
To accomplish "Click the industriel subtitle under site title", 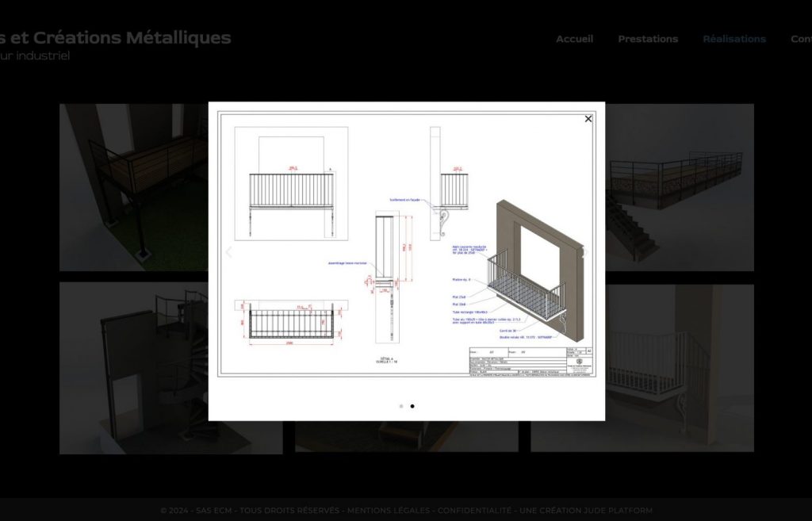I will point(36,56).
